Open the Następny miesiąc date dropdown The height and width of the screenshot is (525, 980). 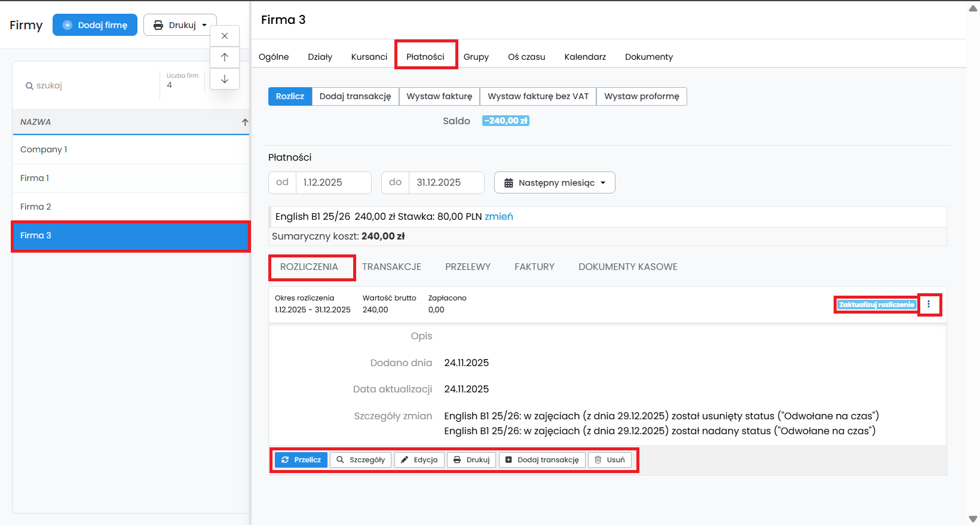(x=555, y=183)
